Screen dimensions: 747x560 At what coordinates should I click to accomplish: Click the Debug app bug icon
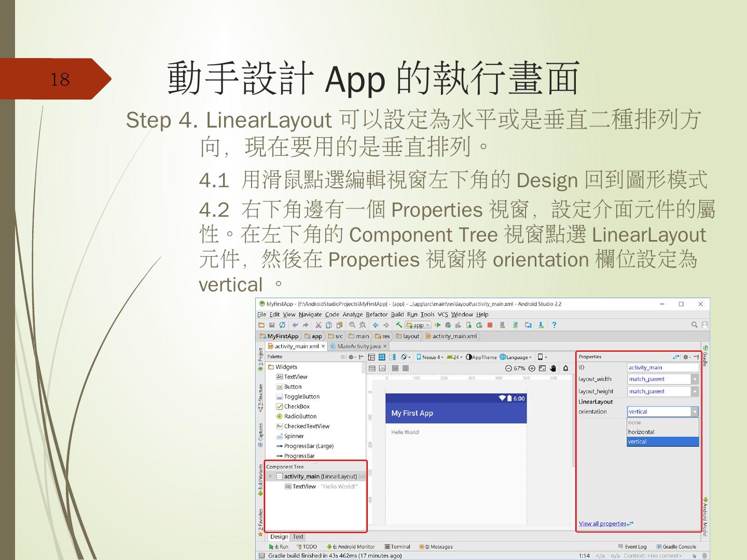tap(448, 325)
